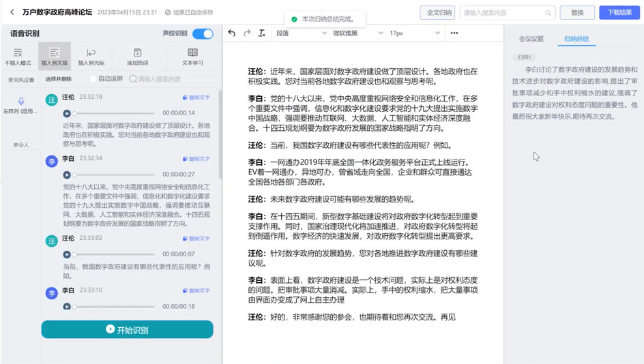Image resolution: width=644 pixels, height=364 pixels.
Task: Open the 参会人 participants section
Action: pos(21,145)
